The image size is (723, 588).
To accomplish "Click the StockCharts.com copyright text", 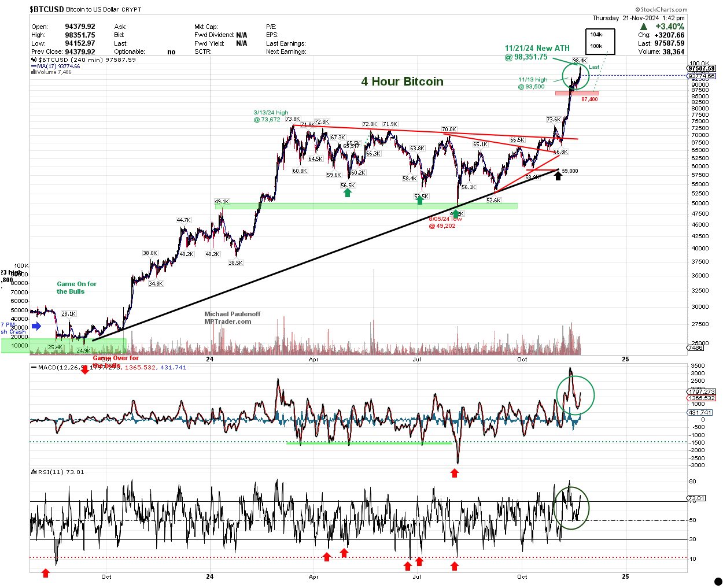I will coord(661,9).
